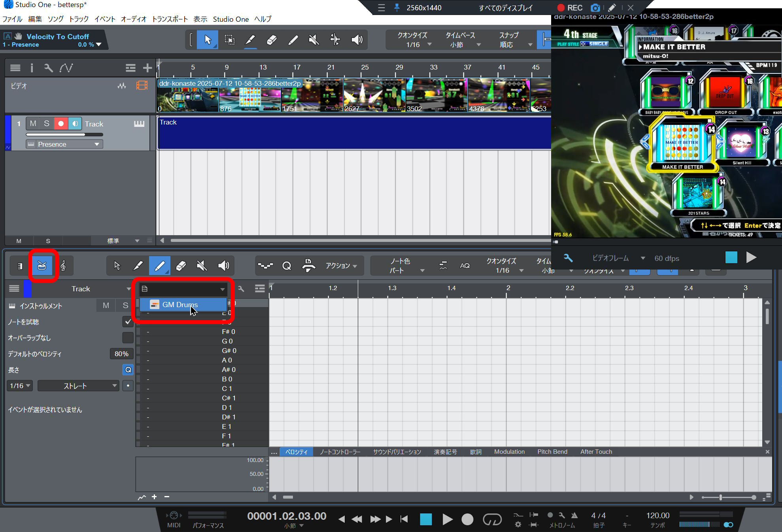Open the Presence instrument dropdown on Track 1
The height and width of the screenshot is (532, 782).
tap(64, 144)
